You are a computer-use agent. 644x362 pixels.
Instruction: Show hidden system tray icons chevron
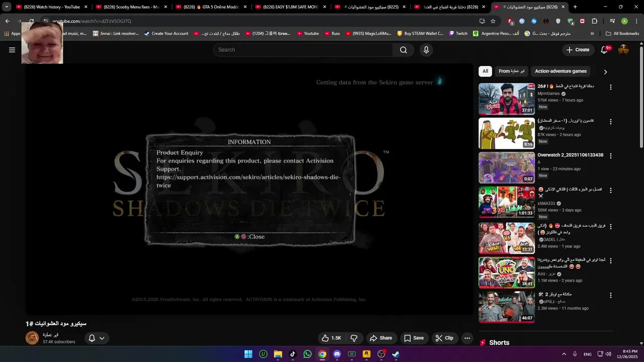point(564,354)
